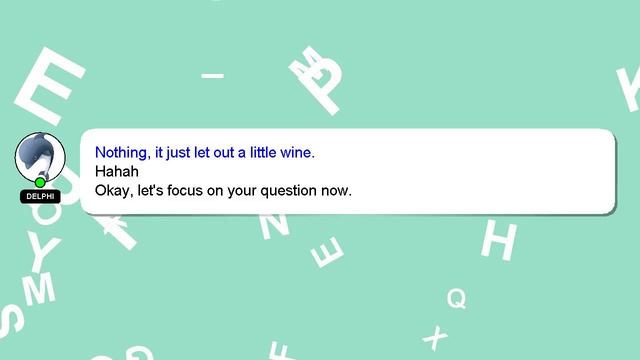Click the floating letter H
Screen dimensions: 640x360
(499, 240)
